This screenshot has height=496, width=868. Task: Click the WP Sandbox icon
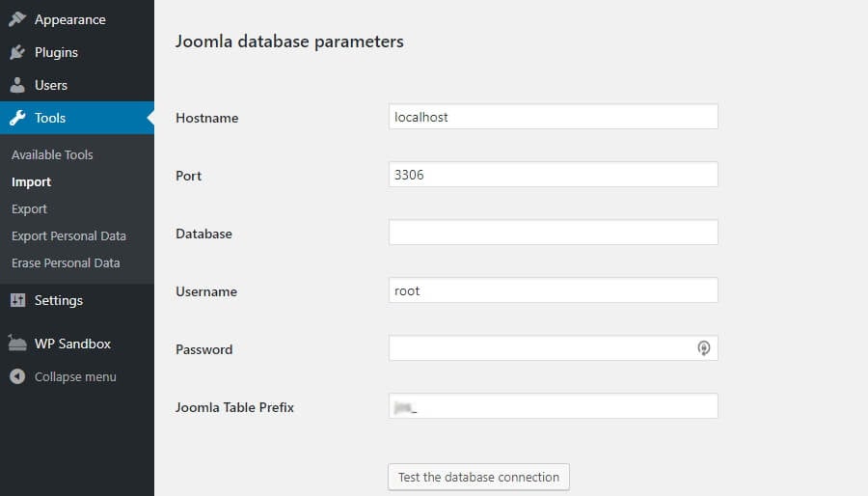pos(17,344)
